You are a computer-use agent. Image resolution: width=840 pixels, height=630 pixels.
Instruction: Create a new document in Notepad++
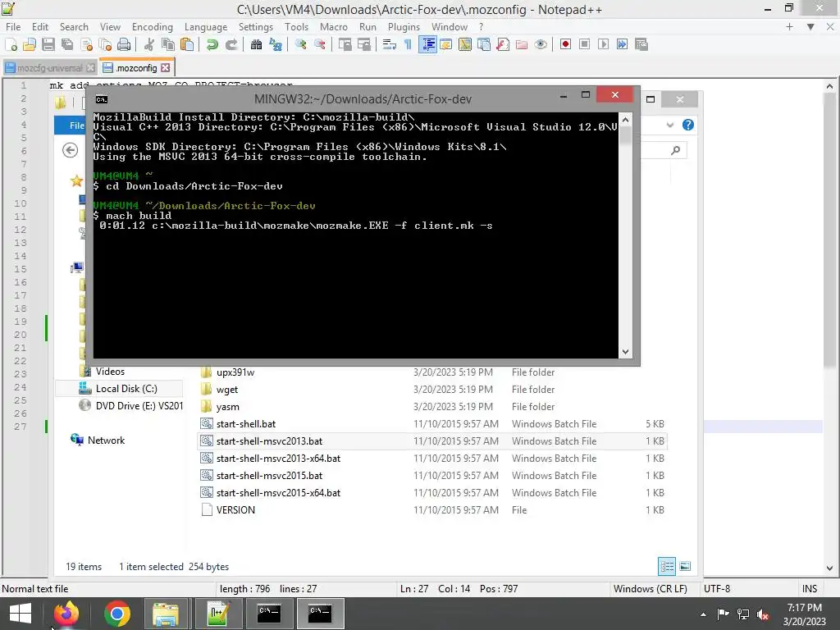click(x=11, y=44)
